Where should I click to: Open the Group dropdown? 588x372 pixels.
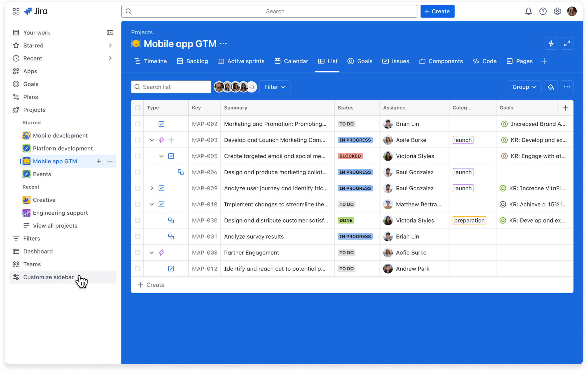click(524, 87)
